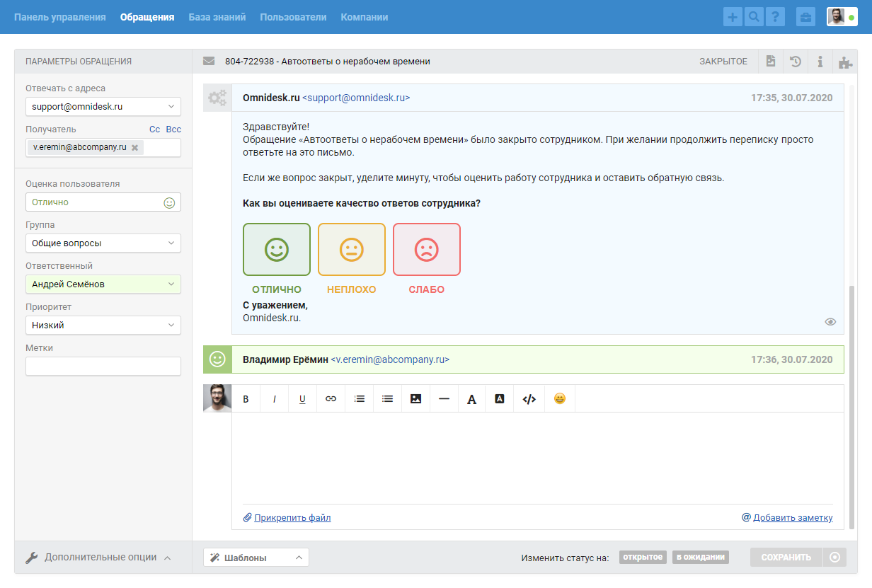Screen dimensions: 872x588
Task: Open the Группа dropdown
Action: pyautogui.click(x=103, y=243)
